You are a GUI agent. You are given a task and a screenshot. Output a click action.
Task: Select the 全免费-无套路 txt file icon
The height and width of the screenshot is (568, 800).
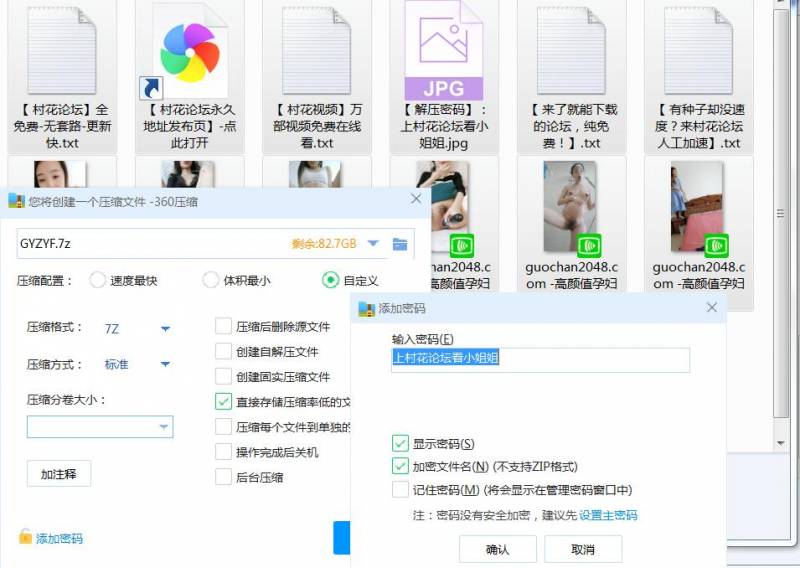pos(62,50)
